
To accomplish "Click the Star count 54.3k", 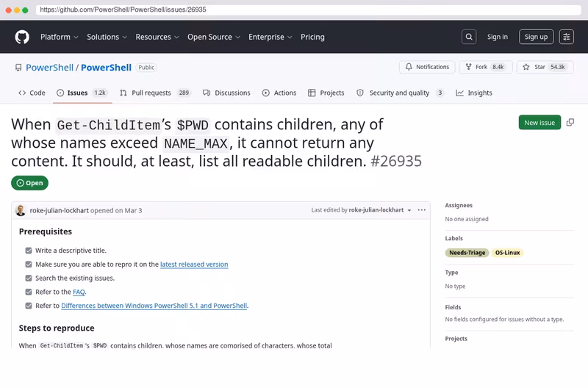I will point(558,67).
